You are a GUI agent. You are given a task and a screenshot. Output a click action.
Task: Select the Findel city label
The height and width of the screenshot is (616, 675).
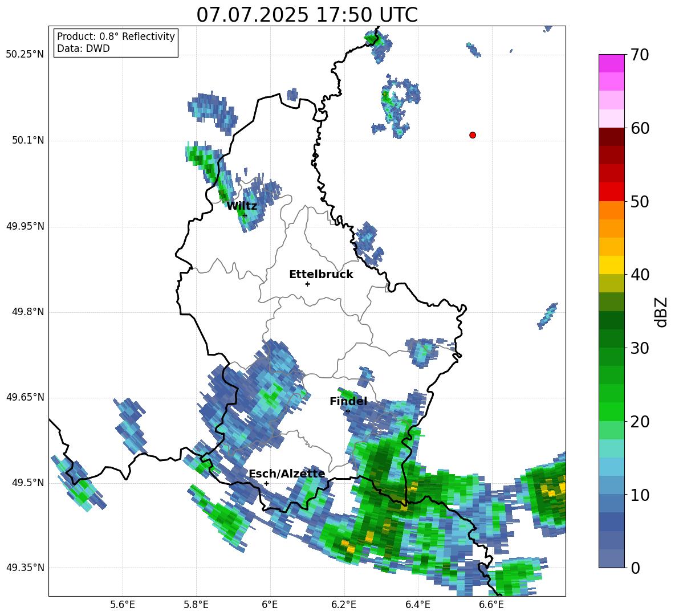[x=348, y=401]
